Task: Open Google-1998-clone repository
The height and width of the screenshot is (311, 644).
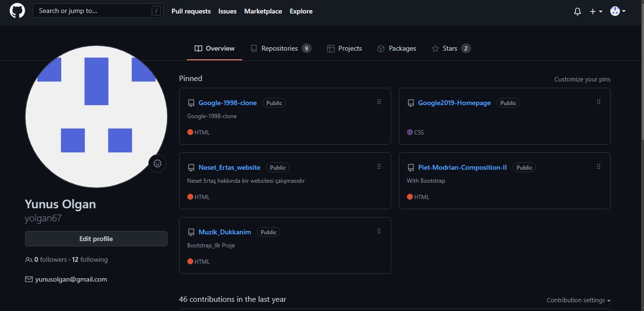Action: pos(227,103)
